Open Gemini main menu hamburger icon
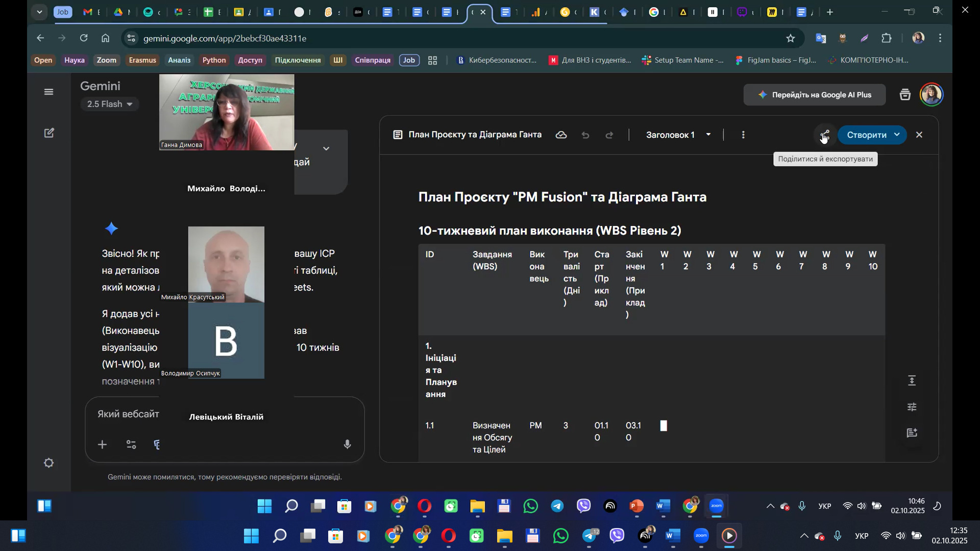The image size is (980, 551). point(48,92)
